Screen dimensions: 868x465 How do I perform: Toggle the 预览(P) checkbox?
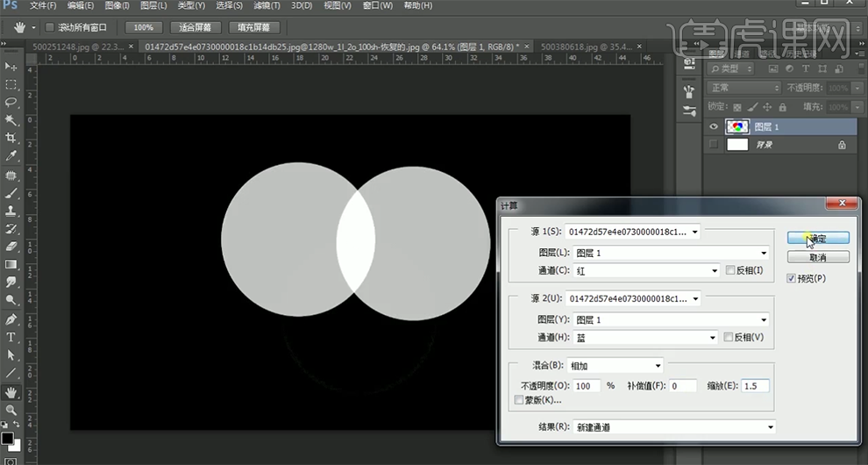point(792,278)
